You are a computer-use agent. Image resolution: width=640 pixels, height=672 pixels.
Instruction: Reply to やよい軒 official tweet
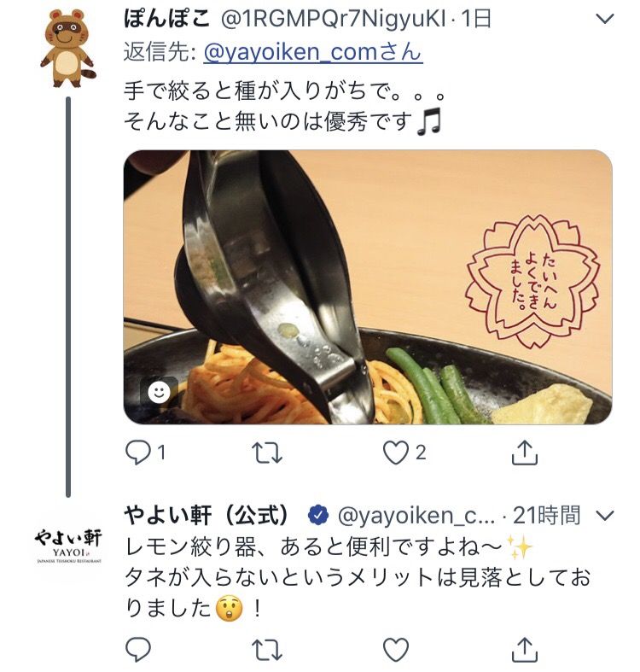coord(138,649)
